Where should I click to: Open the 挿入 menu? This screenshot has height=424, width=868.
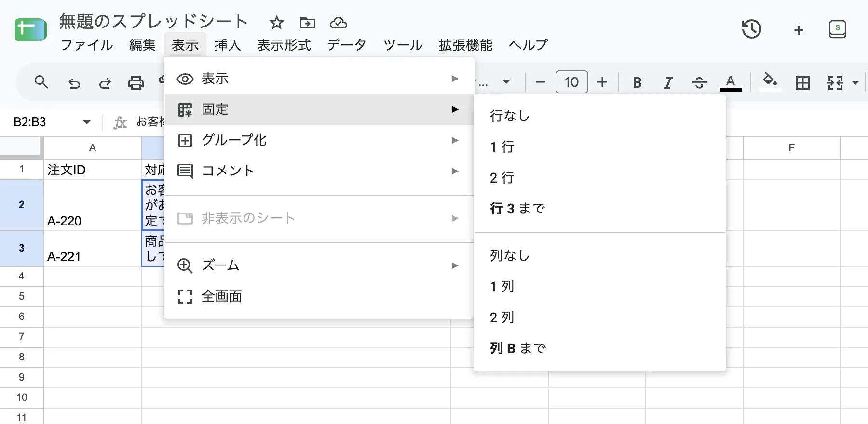(x=228, y=45)
